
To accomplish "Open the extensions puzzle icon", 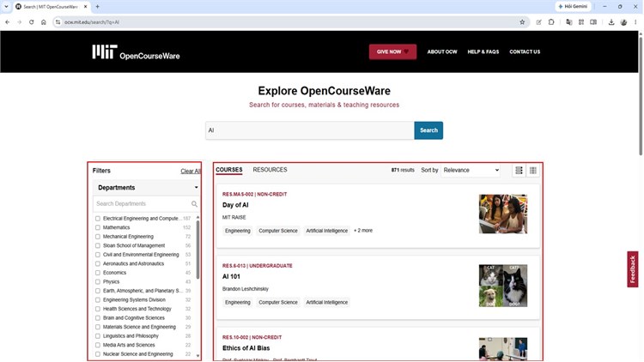I will point(551,22).
